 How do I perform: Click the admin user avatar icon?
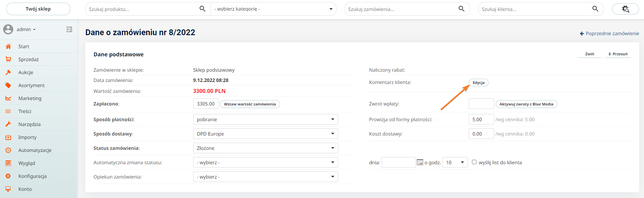(x=8, y=29)
